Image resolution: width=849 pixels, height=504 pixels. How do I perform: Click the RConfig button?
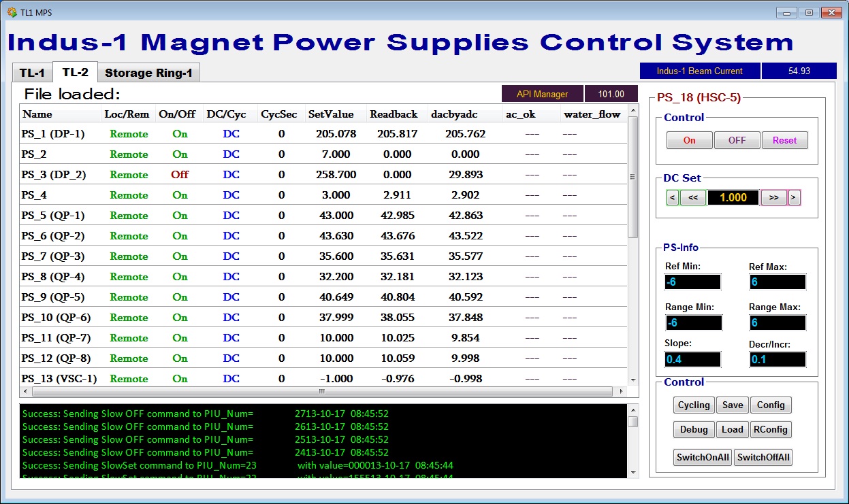(771, 430)
